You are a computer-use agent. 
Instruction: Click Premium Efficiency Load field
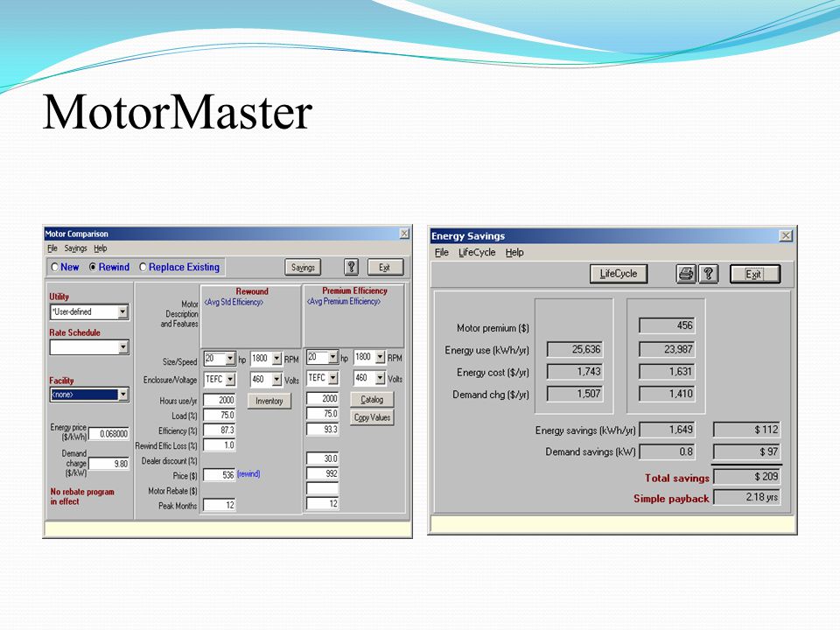(x=323, y=413)
